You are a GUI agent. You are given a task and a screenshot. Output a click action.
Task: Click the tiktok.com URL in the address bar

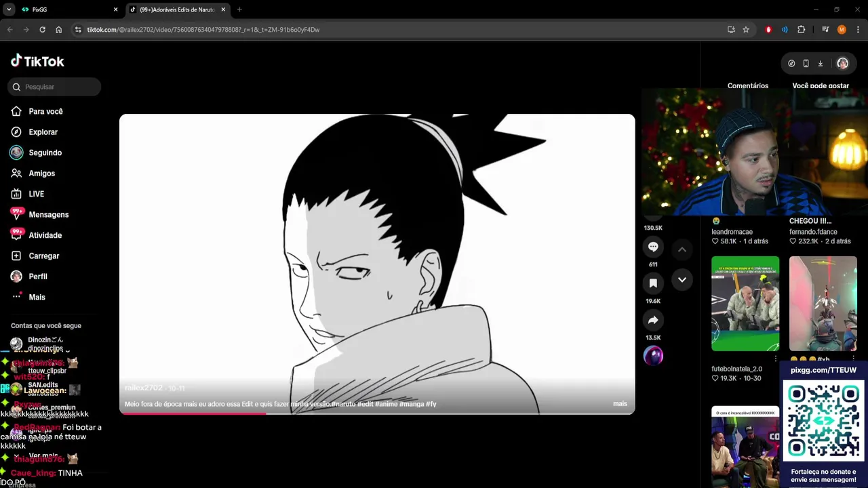[x=203, y=30]
